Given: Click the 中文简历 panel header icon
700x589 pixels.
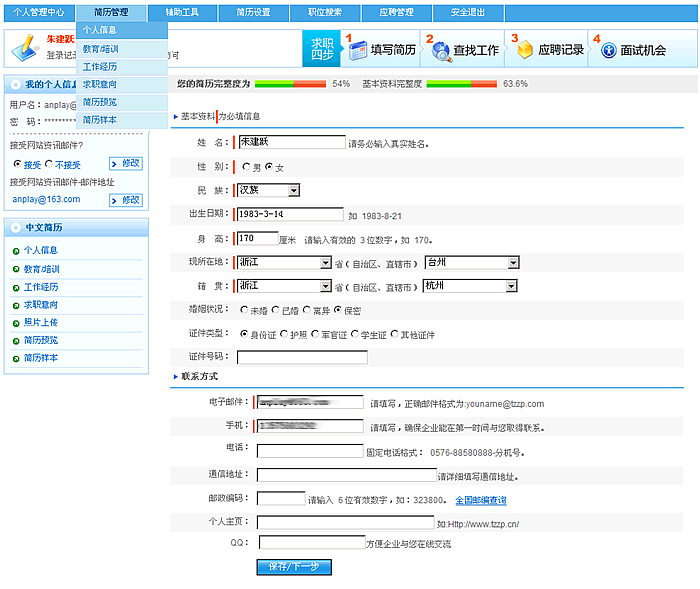Looking at the screenshot, I should (x=14, y=227).
